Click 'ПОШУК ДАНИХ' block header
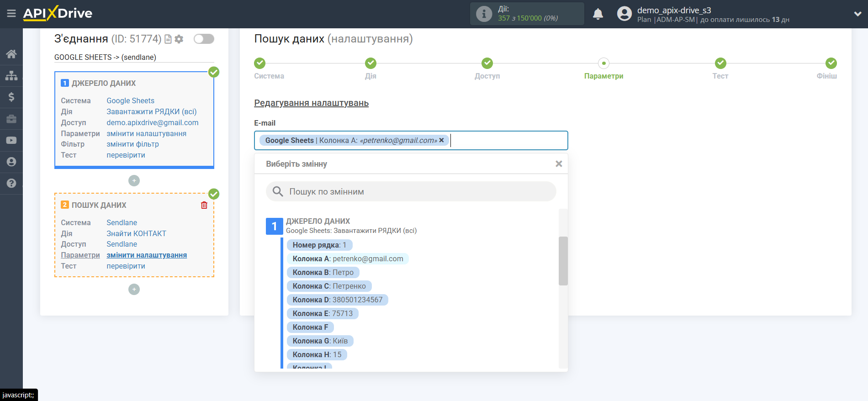The height and width of the screenshot is (401, 868). click(99, 205)
